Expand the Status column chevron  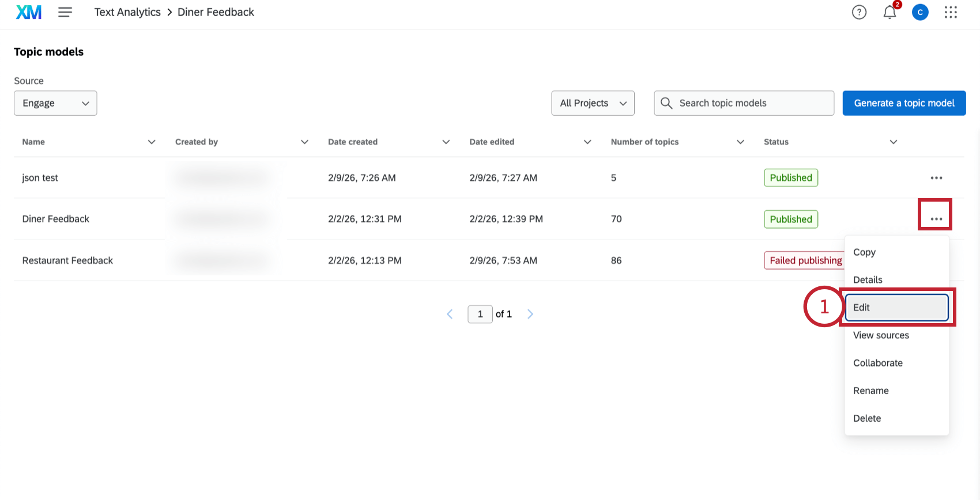point(894,142)
